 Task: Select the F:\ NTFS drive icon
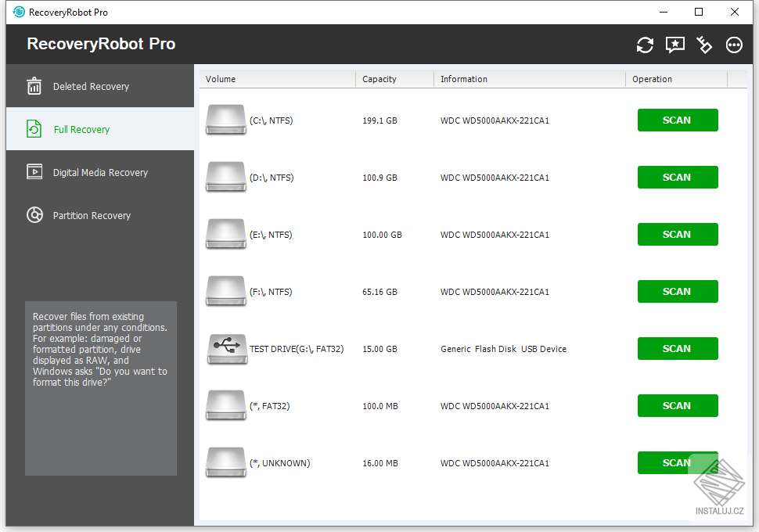pos(226,291)
